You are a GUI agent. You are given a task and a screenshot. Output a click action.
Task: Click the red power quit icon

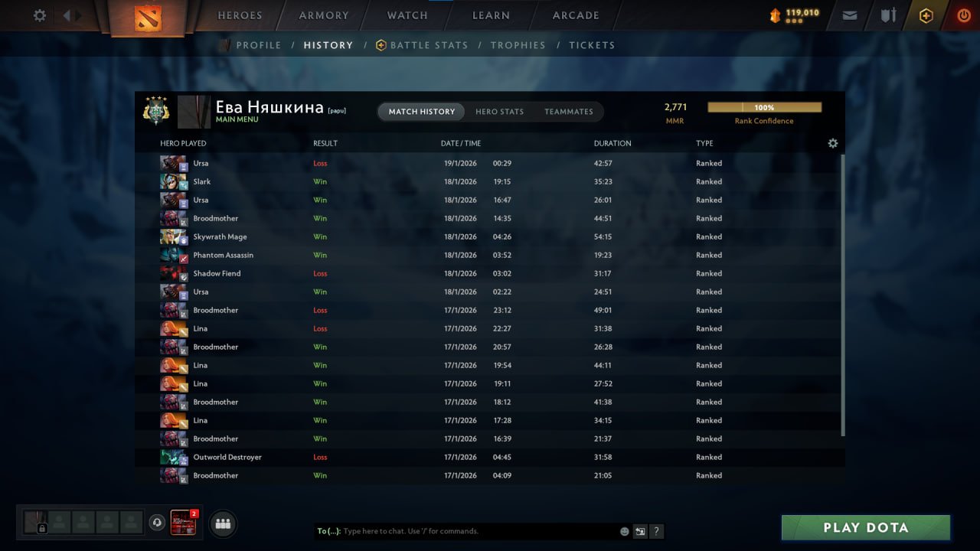point(963,15)
